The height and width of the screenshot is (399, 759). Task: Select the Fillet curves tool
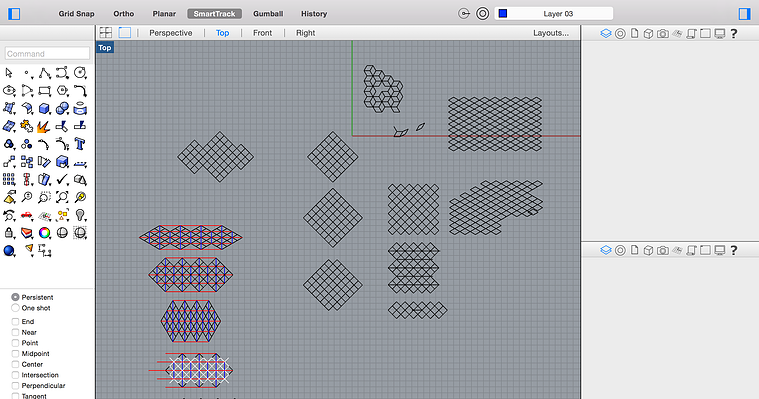point(80,91)
